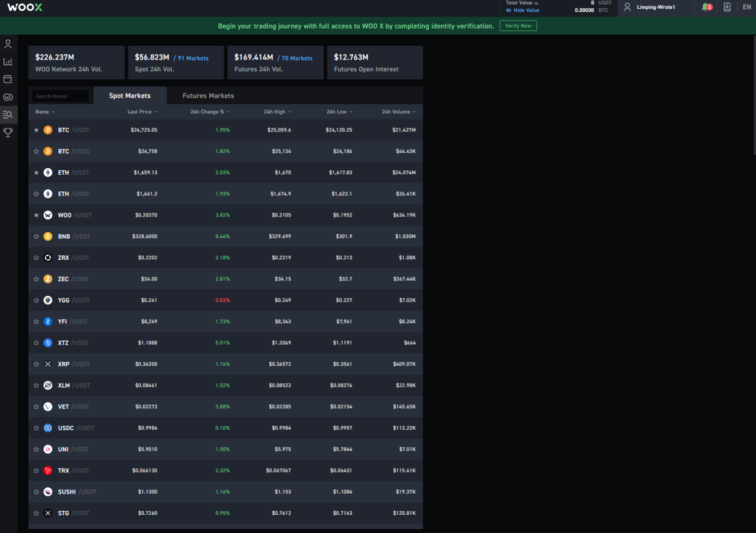This screenshot has width=756, height=533.
Task: Open the notifications bell icon
Action: pos(707,7)
